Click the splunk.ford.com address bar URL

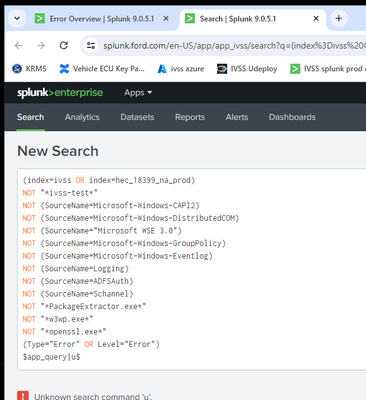click(x=234, y=46)
